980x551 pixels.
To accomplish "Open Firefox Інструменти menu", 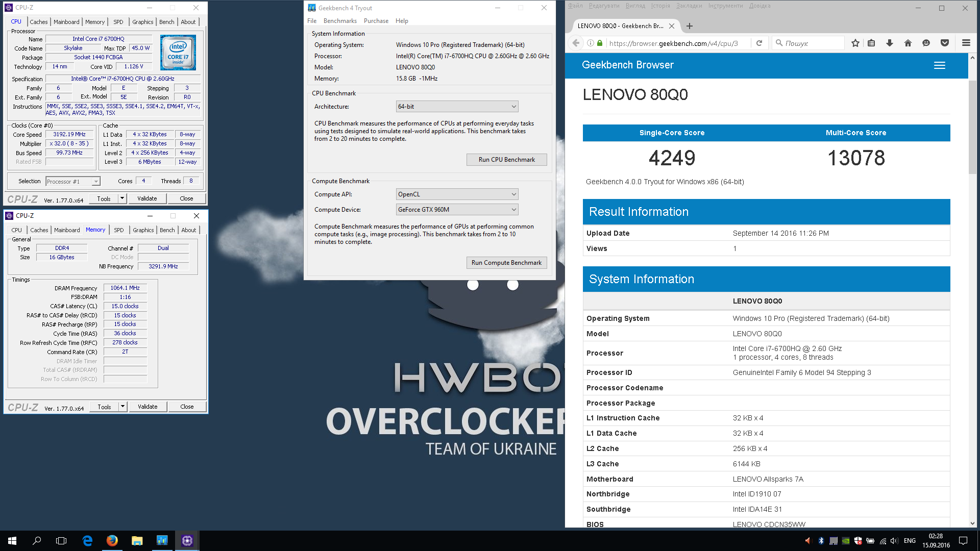I will tap(726, 6).
